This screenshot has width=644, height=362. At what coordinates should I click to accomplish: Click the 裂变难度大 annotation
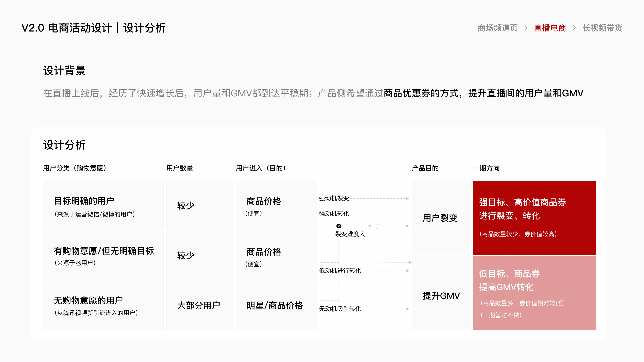pos(350,234)
